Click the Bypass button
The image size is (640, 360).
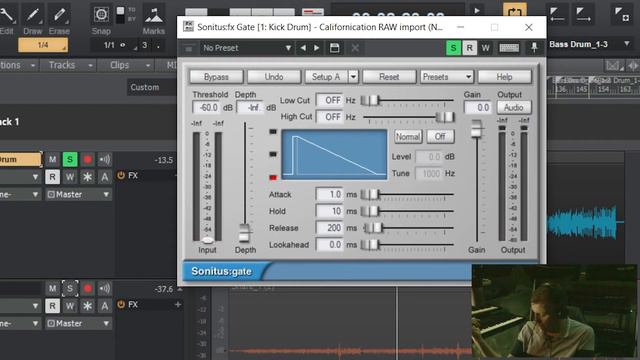coord(216,77)
